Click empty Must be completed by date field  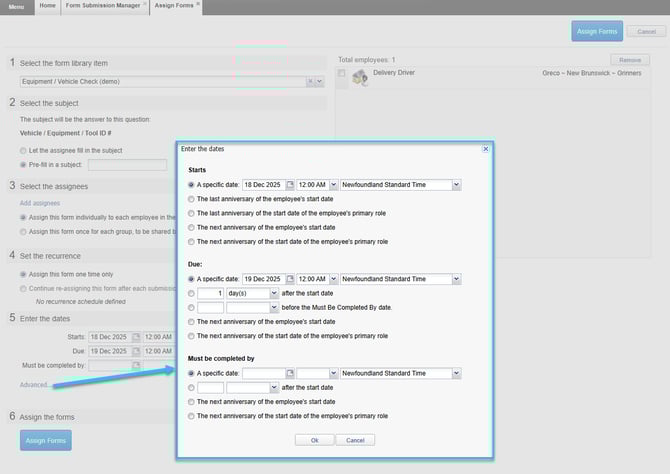264,373
